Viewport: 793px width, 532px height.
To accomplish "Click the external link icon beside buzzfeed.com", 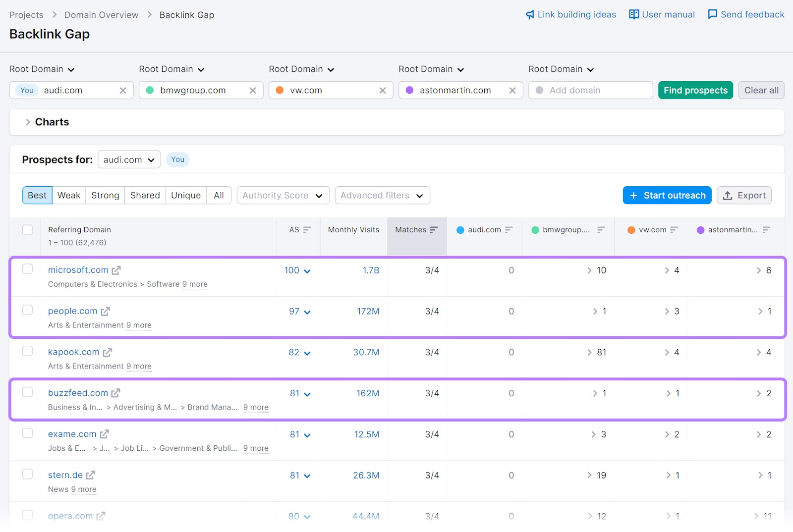I will pyautogui.click(x=115, y=393).
